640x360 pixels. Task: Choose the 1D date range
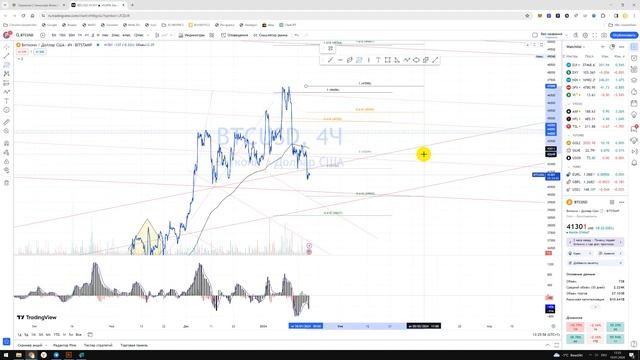coord(19,335)
